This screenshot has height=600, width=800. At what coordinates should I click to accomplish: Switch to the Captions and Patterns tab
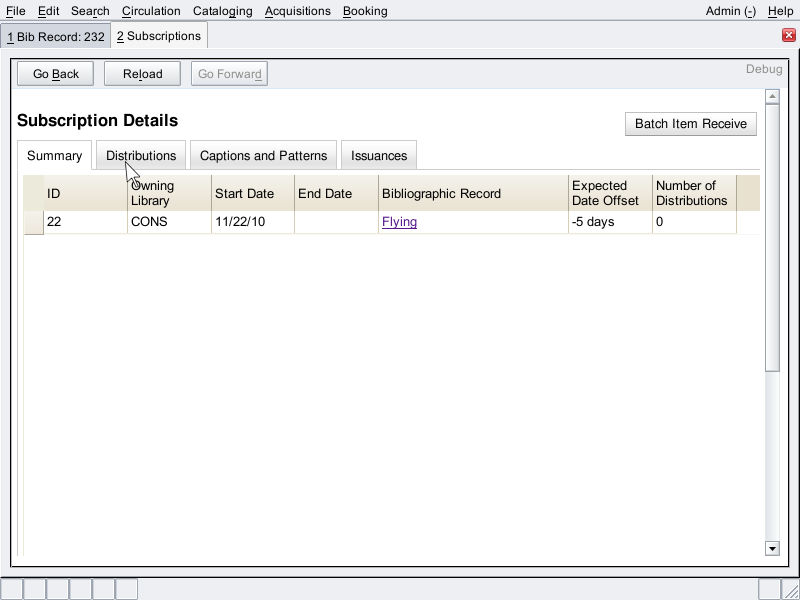pos(263,156)
